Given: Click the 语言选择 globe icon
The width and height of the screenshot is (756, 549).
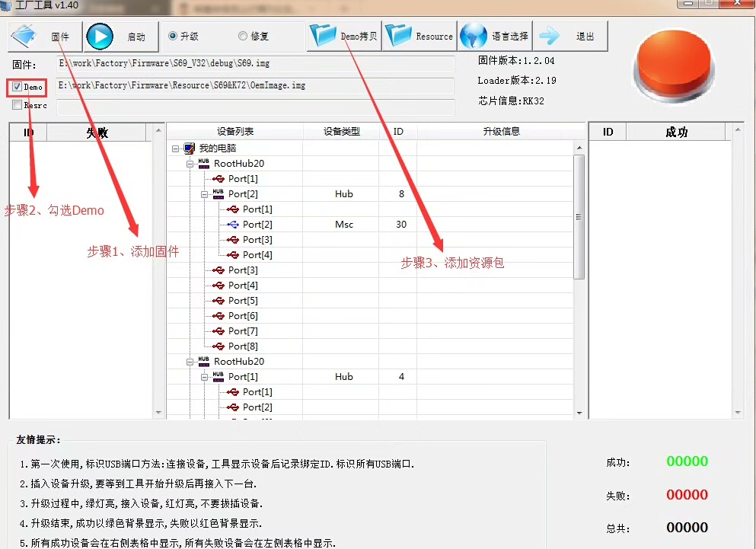Looking at the screenshot, I should pyautogui.click(x=474, y=37).
